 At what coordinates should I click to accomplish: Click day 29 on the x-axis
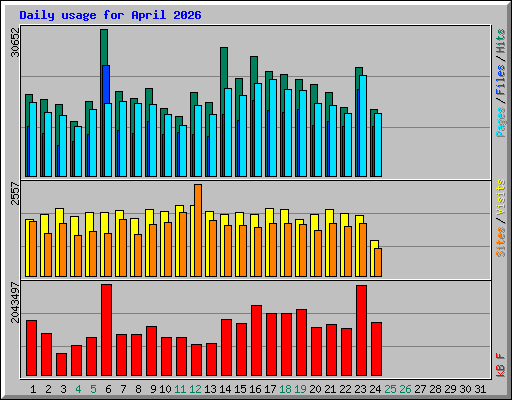click(x=451, y=389)
